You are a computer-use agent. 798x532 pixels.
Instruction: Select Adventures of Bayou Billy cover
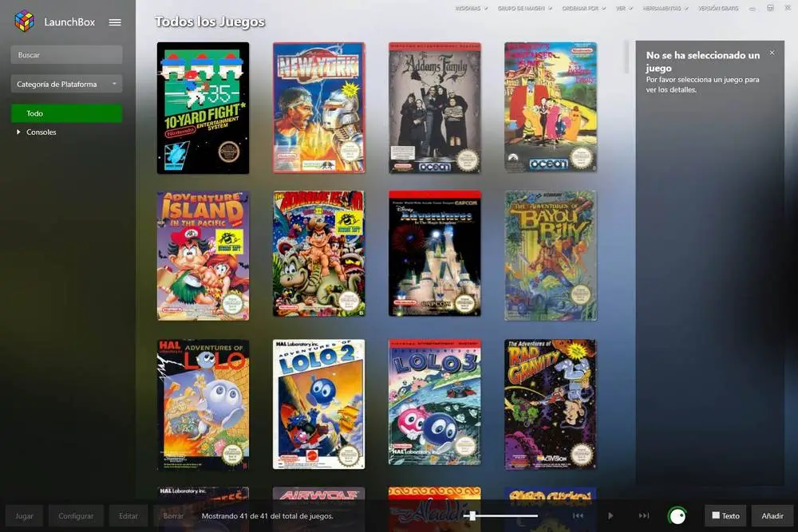click(x=551, y=256)
